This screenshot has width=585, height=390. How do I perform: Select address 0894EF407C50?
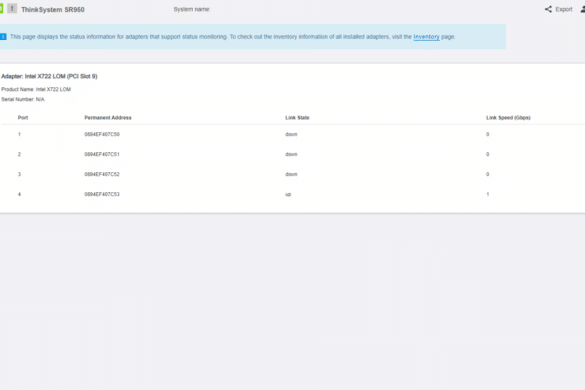tap(102, 134)
